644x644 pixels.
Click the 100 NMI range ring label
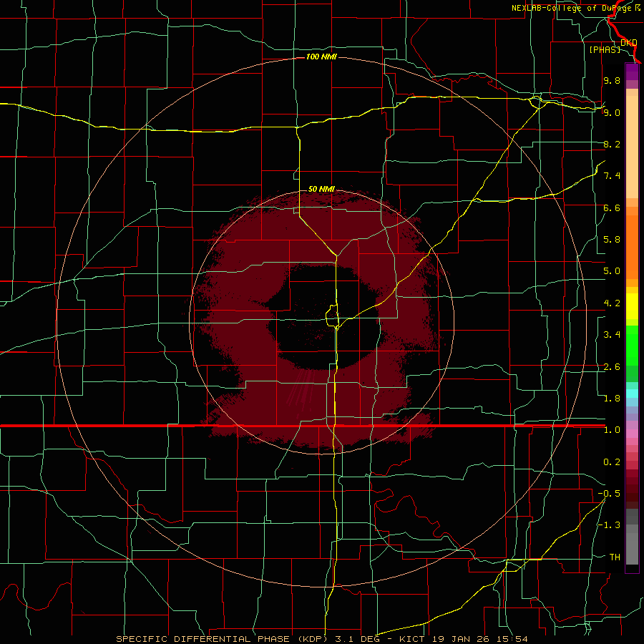[321, 57]
